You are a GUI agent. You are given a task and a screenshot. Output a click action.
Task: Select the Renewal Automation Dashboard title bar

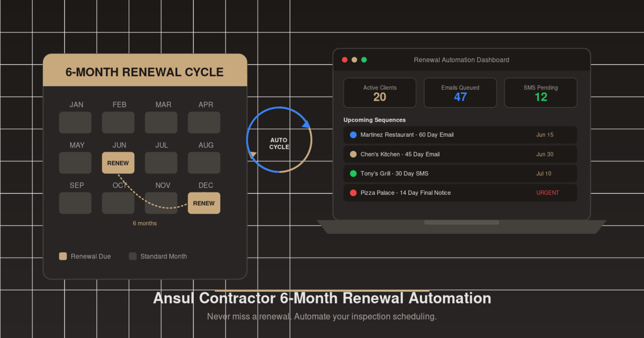click(x=461, y=60)
